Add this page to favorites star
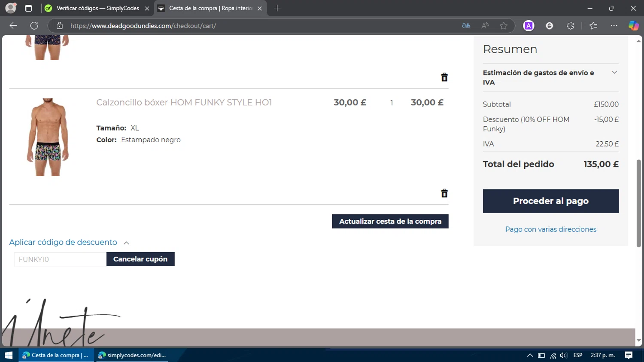Viewport: 644px width, 362px height. pyautogui.click(x=504, y=26)
